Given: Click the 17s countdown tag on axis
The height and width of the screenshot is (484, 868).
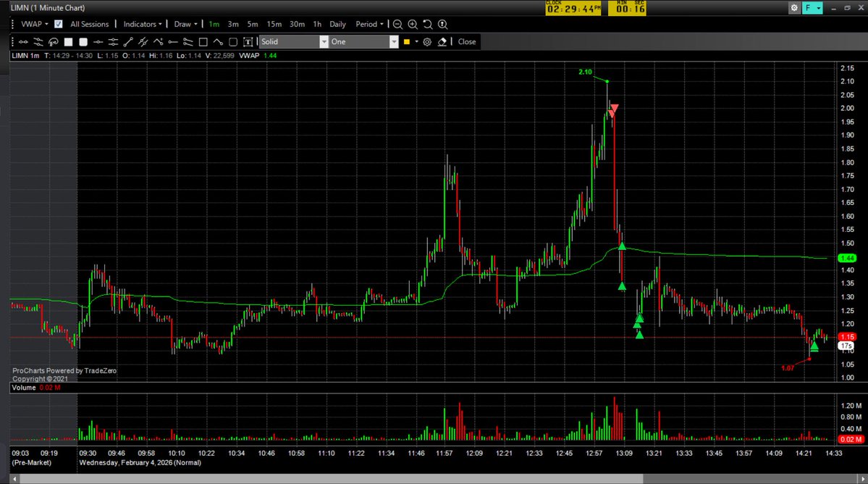Looking at the screenshot, I should click(846, 346).
